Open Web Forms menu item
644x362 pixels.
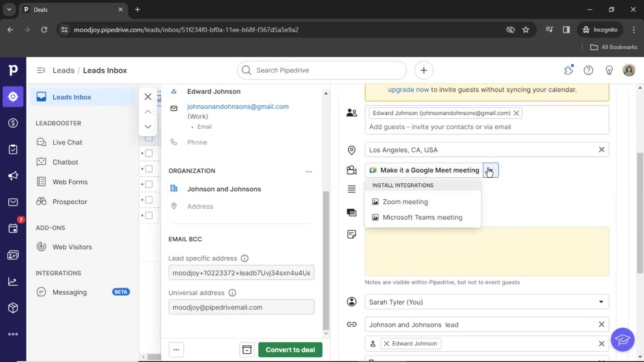tap(70, 182)
